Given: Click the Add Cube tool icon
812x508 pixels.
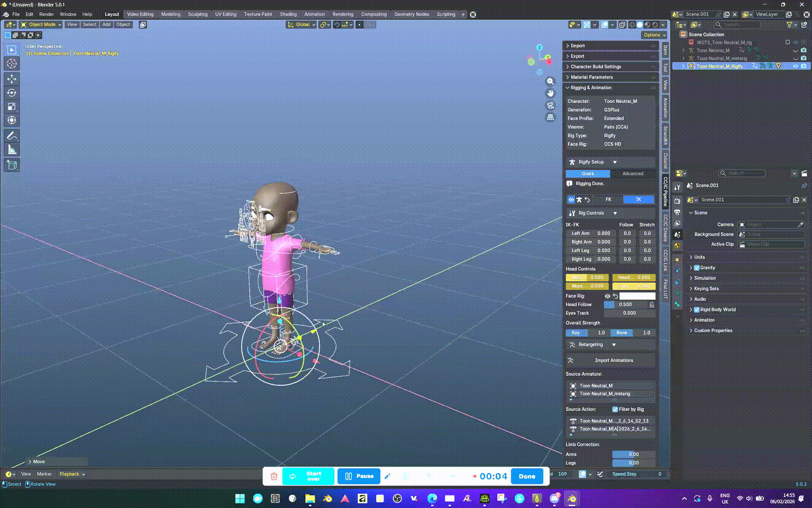Looking at the screenshot, I should point(12,165).
